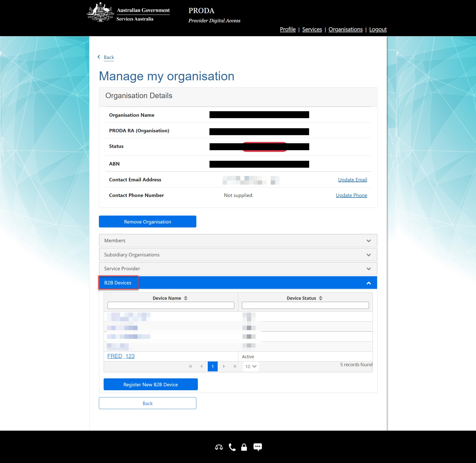The image size is (476, 463).
Task: Open the Services menu link
Action: pos(312,29)
